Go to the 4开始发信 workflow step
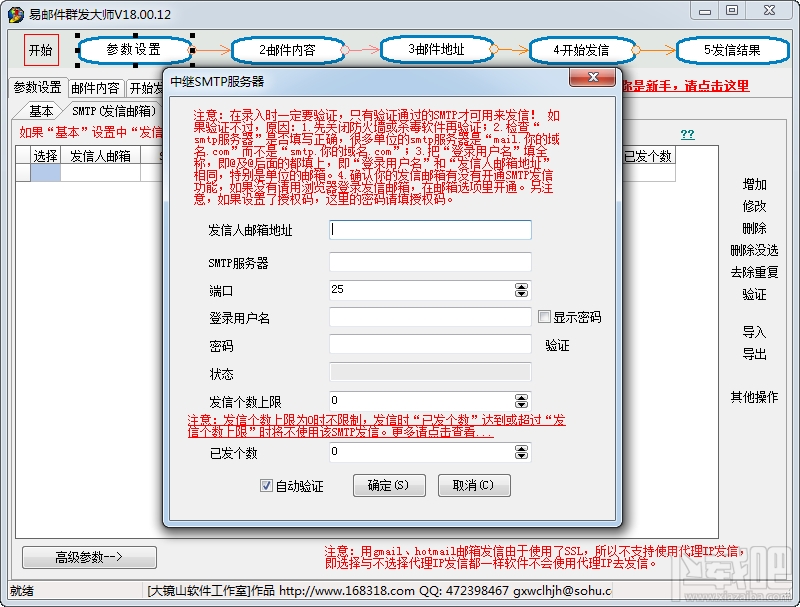Viewport: 800px width, 607px height. pos(582,50)
